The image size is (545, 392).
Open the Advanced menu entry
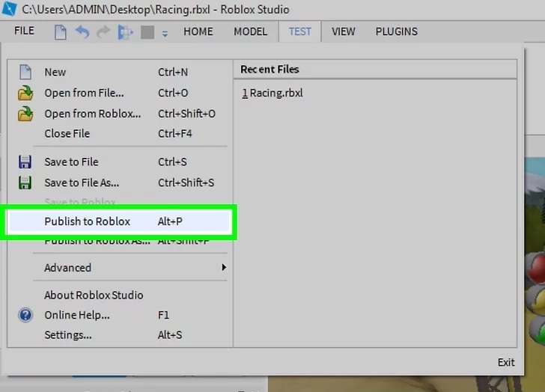point(118,267)
